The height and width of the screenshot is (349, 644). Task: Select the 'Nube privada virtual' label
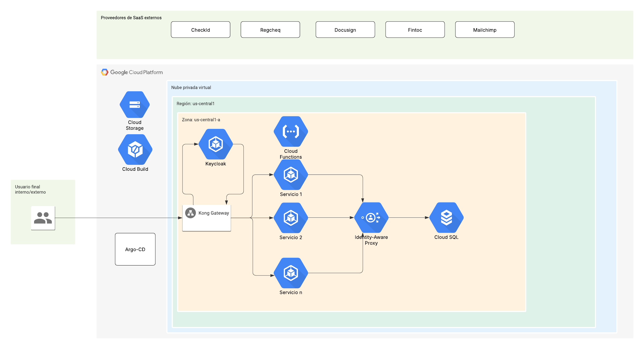(x=191, y=88)
